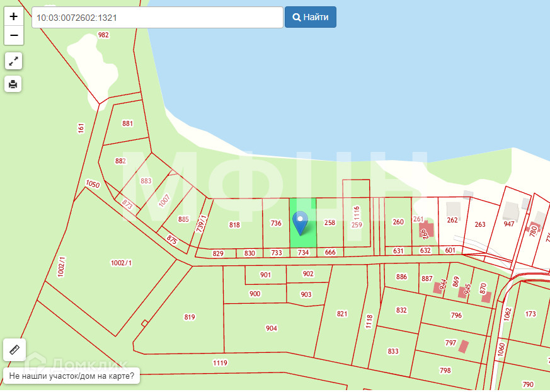Select parcel 666 on the map
Screen dimensions: 550x392
330,252
